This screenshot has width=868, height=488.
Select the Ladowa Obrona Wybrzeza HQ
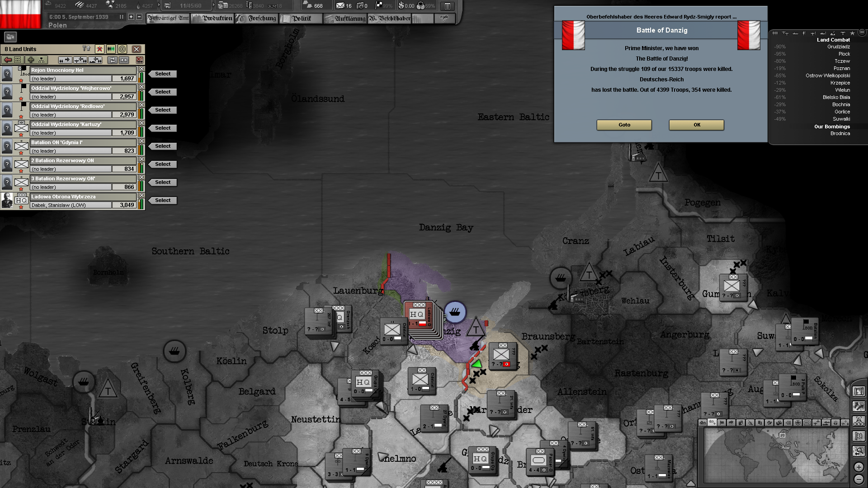click(163, 200)
